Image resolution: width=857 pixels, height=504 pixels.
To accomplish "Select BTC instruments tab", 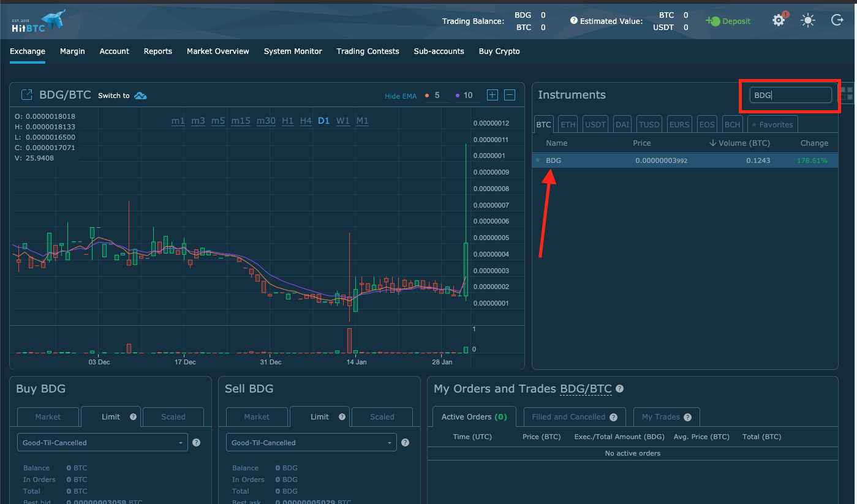I will click(x=544, y=124).
